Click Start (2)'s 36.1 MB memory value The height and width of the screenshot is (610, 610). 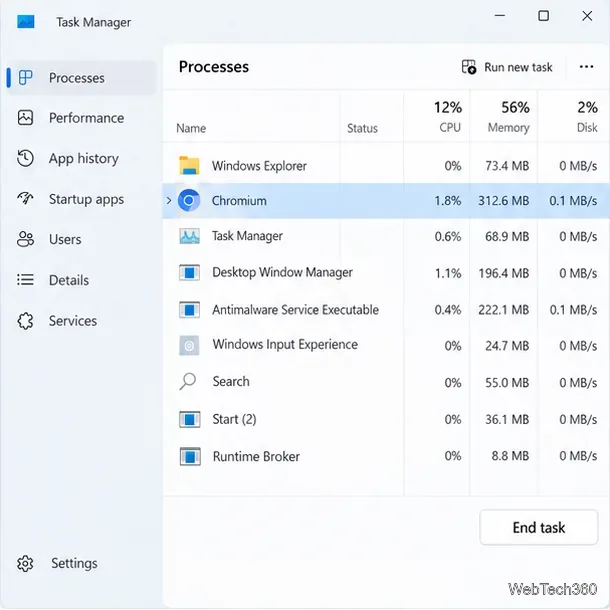point(507,419)
